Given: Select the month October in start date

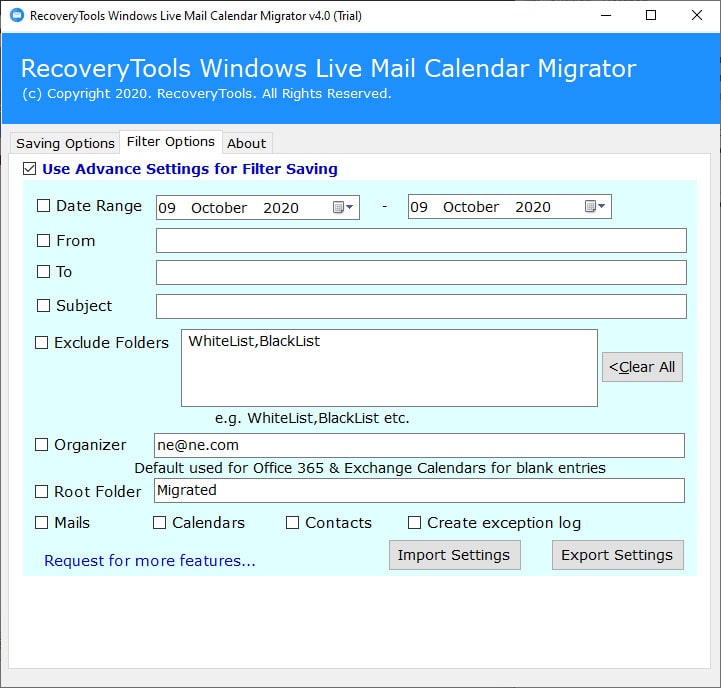Looking at the screenshot, I should click(x=219, y=208).
